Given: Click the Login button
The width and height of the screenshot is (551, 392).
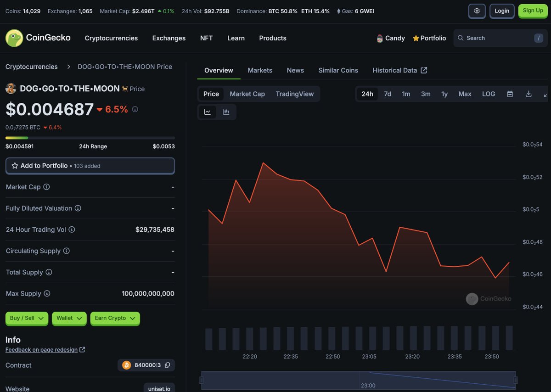Looking at the screenshot, I should coord(502,11).
